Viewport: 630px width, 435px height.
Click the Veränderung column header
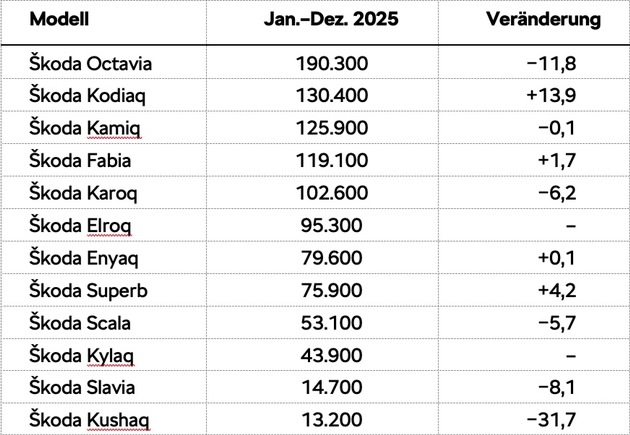click(x=543, y=20)
